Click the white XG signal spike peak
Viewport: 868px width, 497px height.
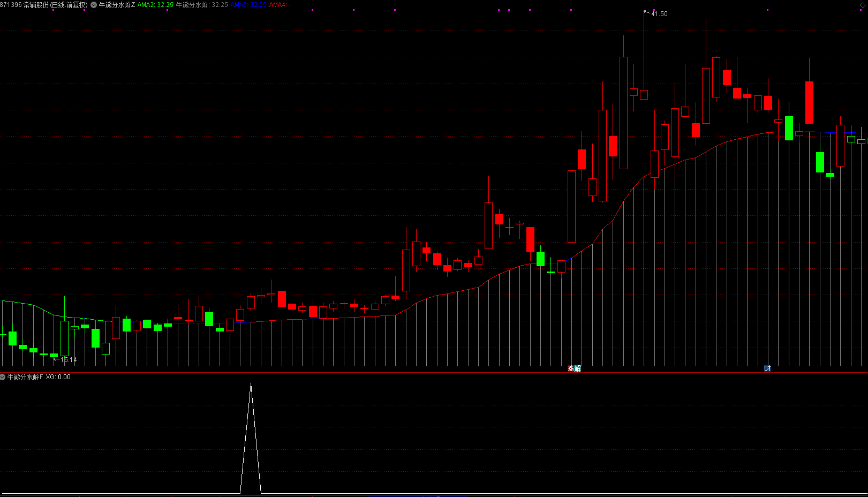[x=251, y=385]
